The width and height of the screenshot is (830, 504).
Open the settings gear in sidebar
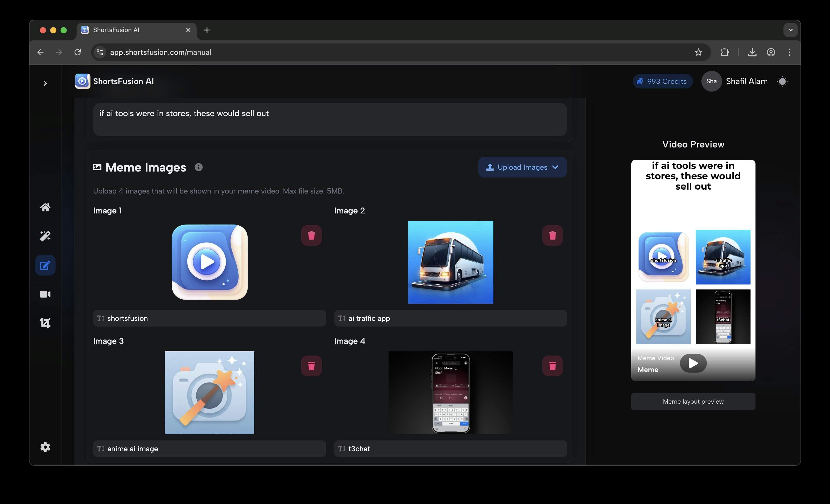(45, 447)
